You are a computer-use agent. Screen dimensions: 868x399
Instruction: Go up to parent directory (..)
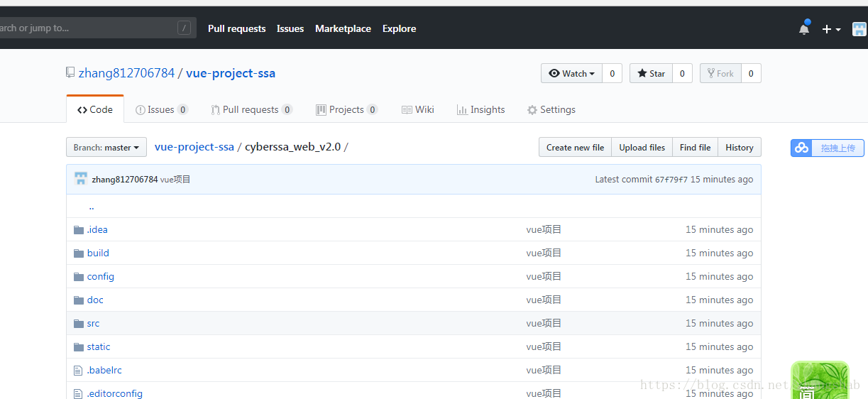[92, 207]
